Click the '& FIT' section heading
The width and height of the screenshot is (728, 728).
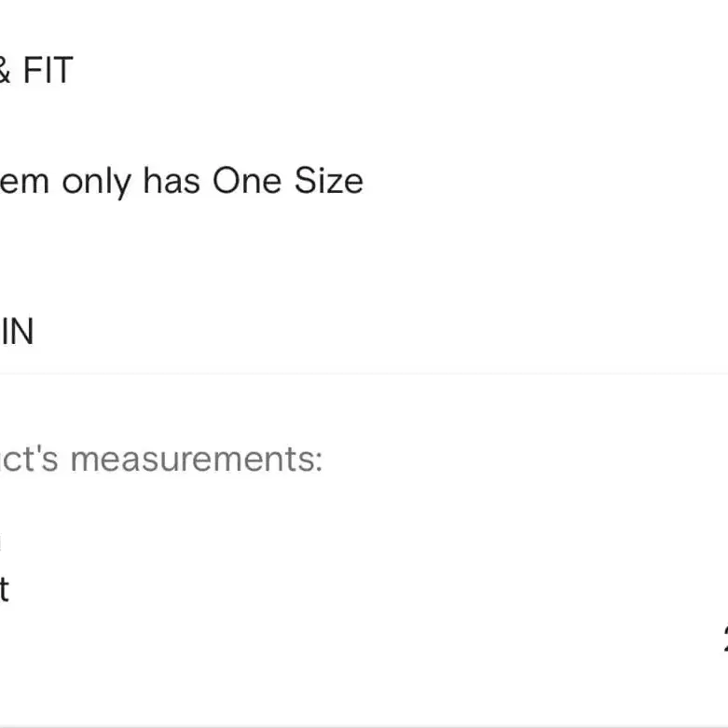coord(35,71)
